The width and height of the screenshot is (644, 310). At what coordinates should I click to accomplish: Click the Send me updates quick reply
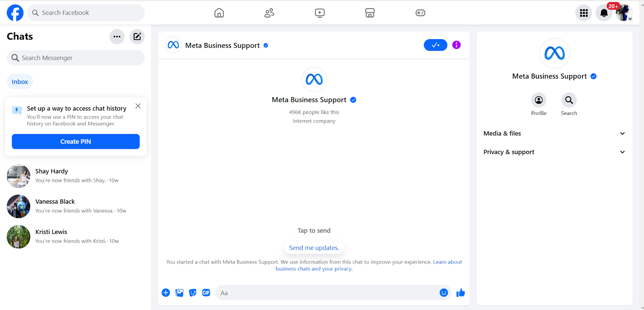coord(314,248)
